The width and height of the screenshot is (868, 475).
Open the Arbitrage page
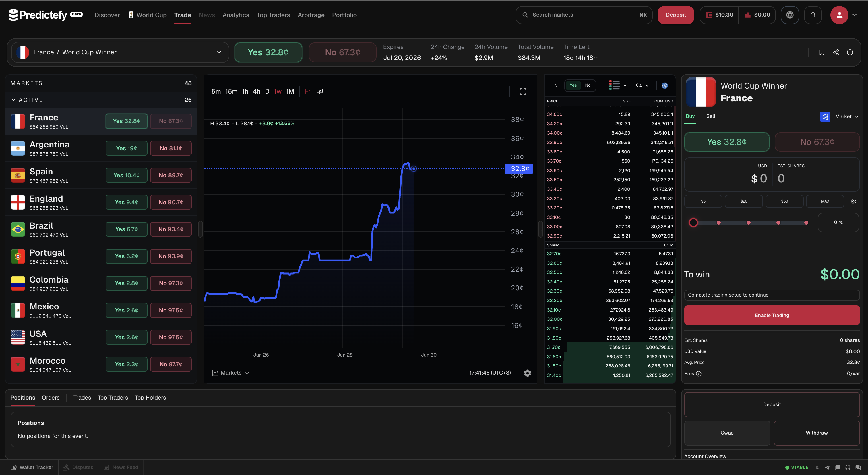[311, 15]
